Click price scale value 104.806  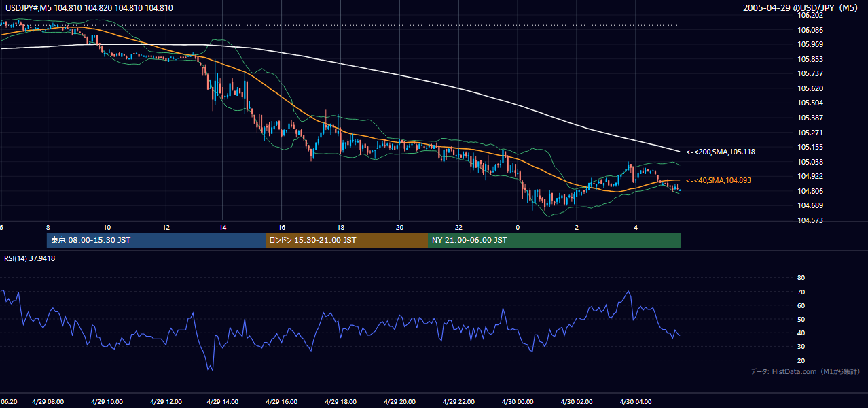point(810,192)
